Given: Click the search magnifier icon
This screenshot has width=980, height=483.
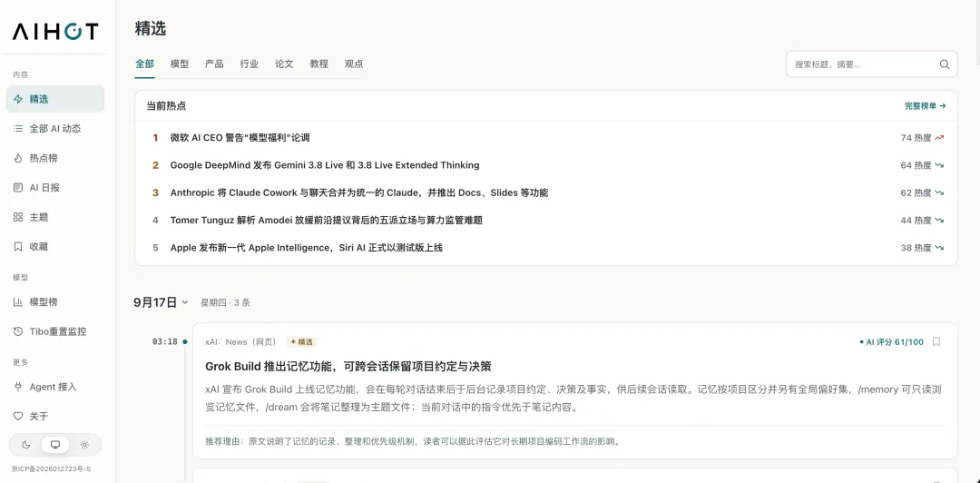Looking at the screenshot, I should click(945, 64).
